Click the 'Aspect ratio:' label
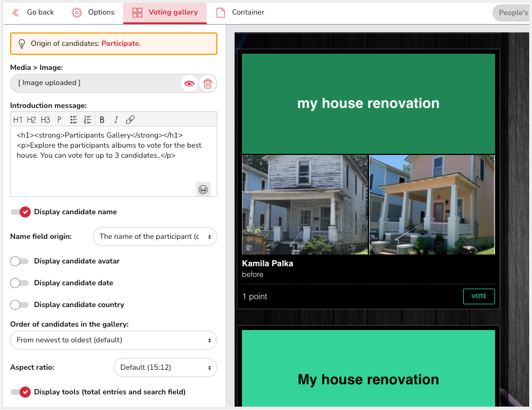Screen dimensions: 532x410 tap(32, 367)
